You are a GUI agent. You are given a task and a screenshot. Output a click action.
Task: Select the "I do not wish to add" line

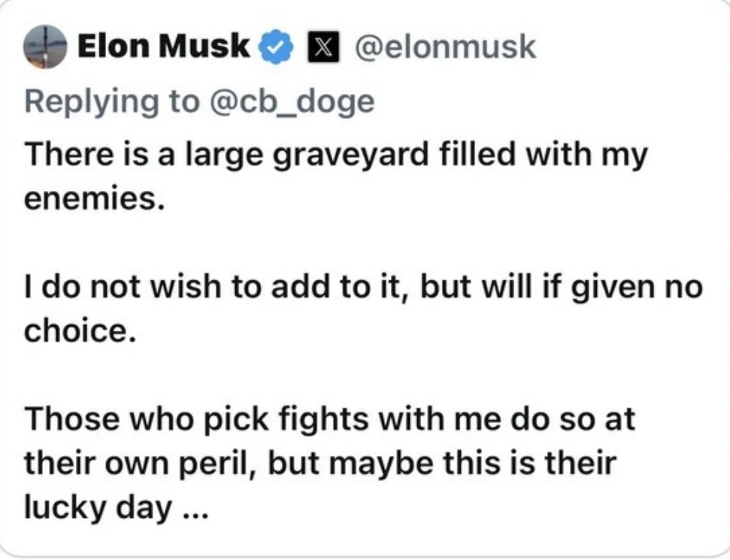coord(363,286)
